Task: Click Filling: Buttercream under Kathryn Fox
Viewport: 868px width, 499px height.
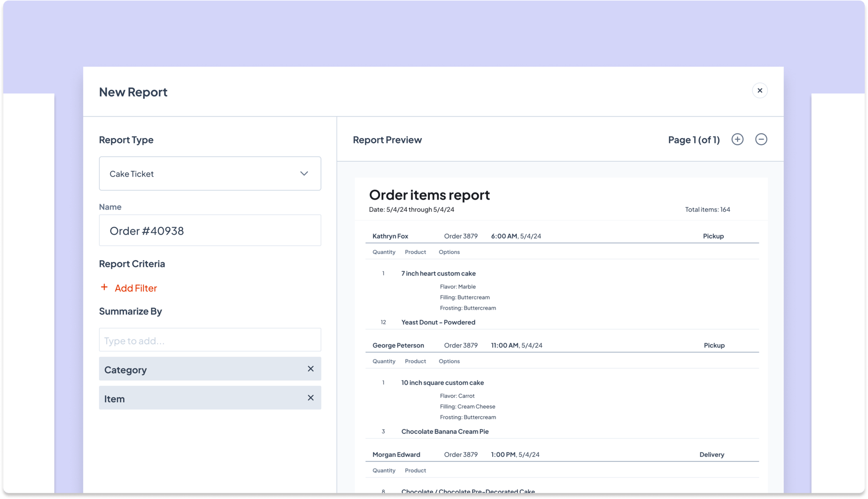Action: (x=465, y=298)
